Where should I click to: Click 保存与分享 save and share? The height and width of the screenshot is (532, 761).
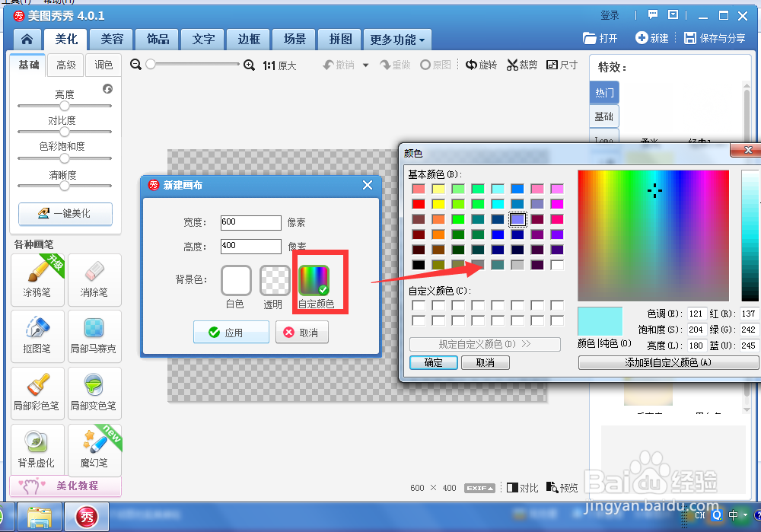(x=715, y=38)
